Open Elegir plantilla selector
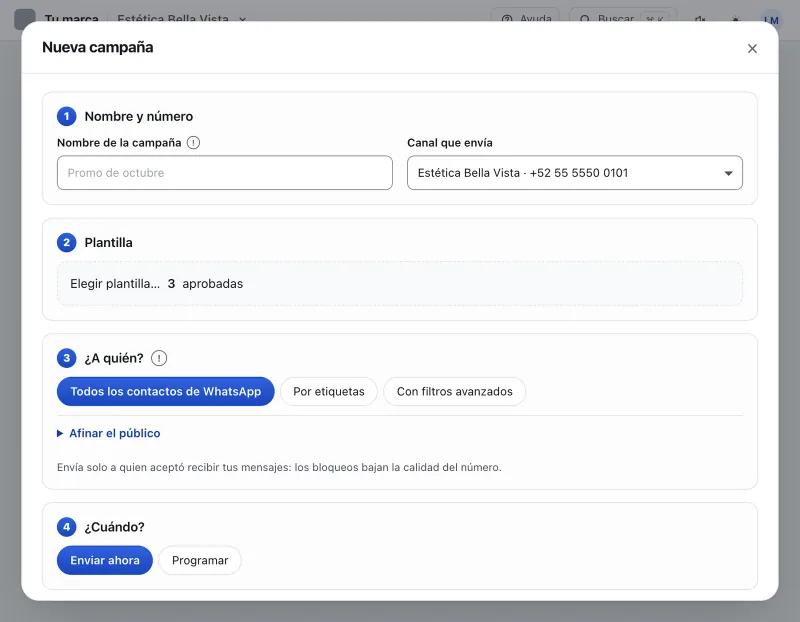 [x=399, y=284]
